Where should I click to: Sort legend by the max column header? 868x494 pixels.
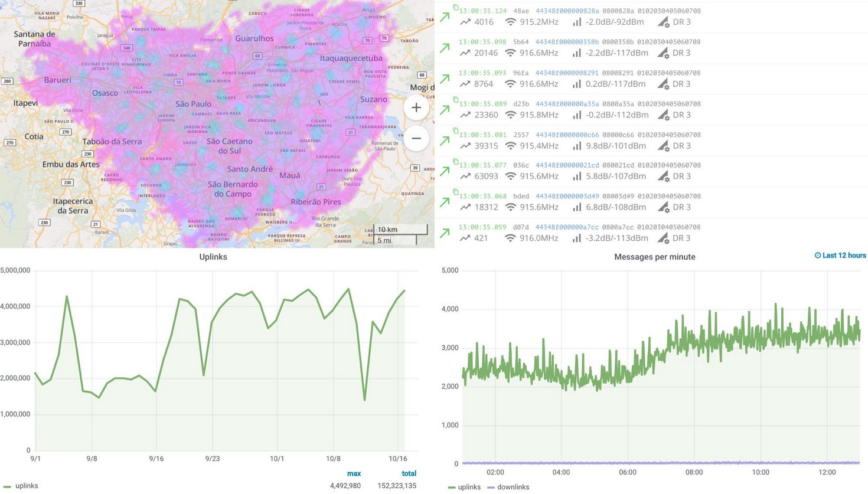pos(354,473)
